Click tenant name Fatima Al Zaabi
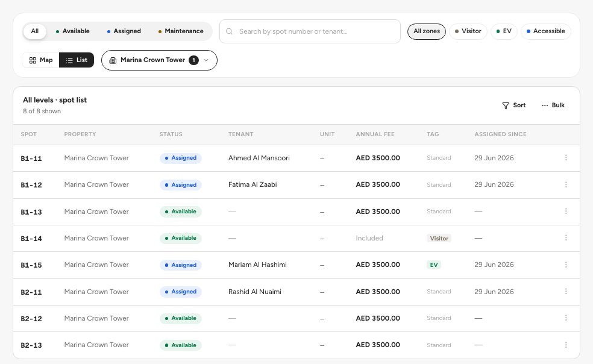The width and height of the screenshot is (593, 364). tap(253, 184)
